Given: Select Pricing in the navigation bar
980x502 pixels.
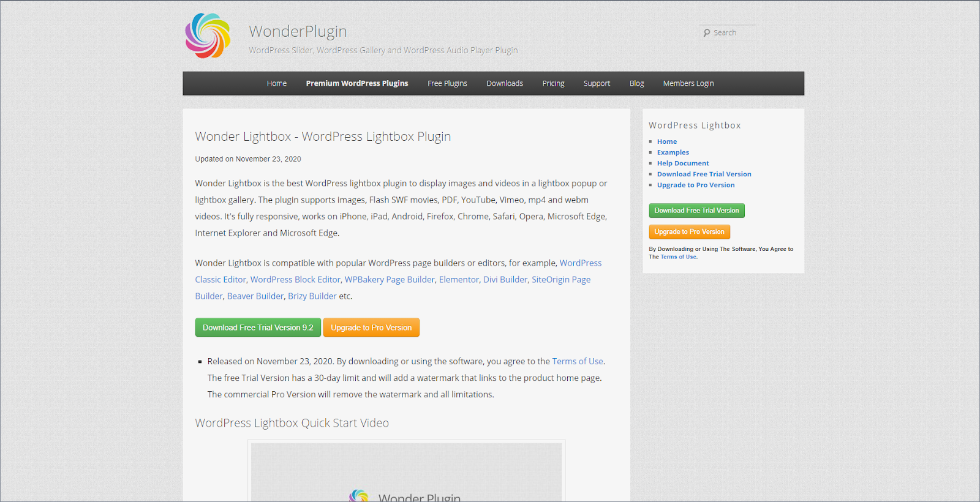Looking at the screenshot, I should (554, 83).
